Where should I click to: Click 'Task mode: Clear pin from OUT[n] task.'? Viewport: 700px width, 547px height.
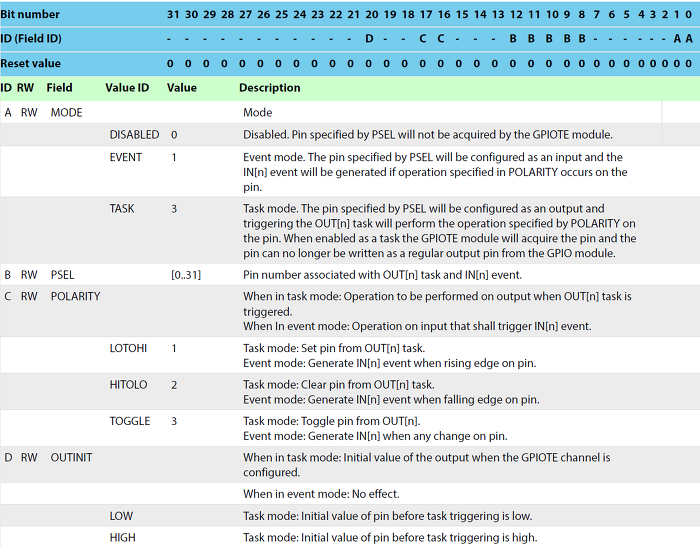(339, 384)
